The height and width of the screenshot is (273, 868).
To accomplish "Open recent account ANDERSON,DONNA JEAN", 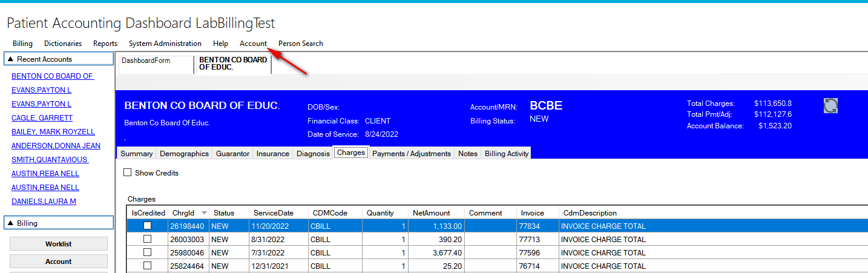I will (56, 146).
